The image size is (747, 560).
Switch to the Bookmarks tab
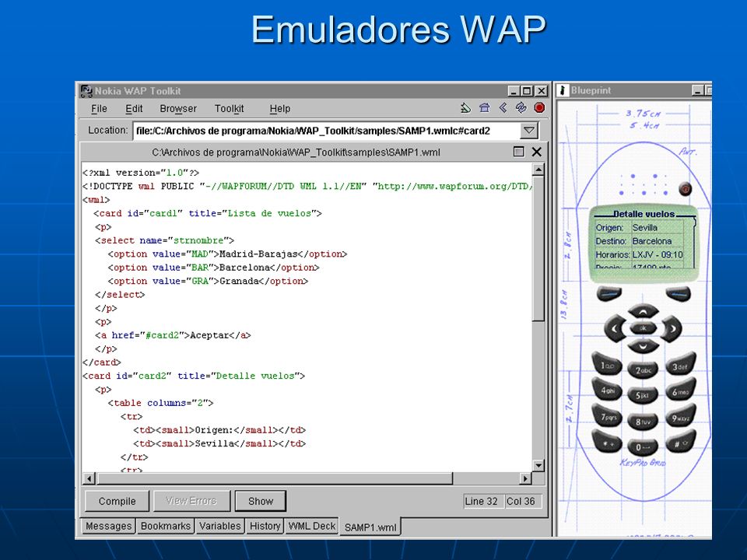click(165, 527)
